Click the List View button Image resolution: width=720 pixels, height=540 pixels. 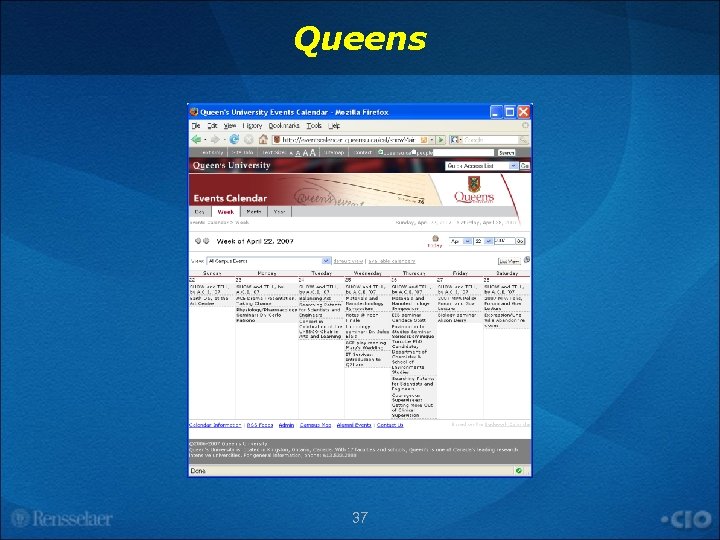[x=509, y=261]
